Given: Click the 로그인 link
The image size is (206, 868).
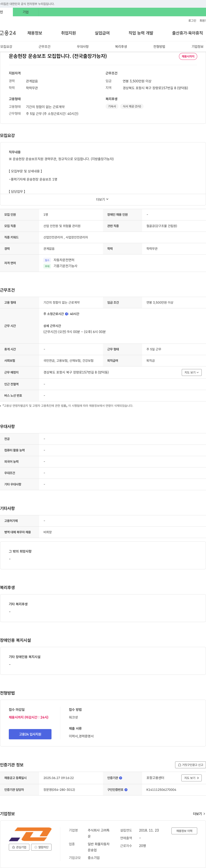Looking at the screenshot, I should click(x=192, y=21).
